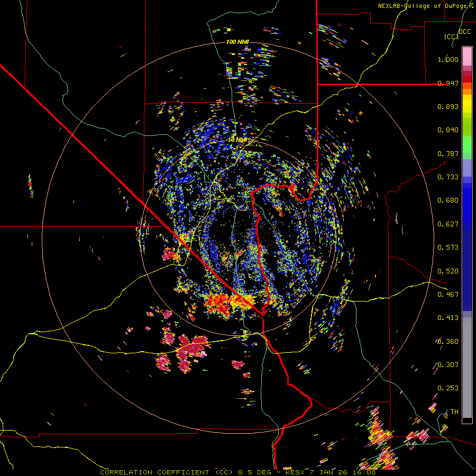Click the 0.573 legend value

click(448, 248)
